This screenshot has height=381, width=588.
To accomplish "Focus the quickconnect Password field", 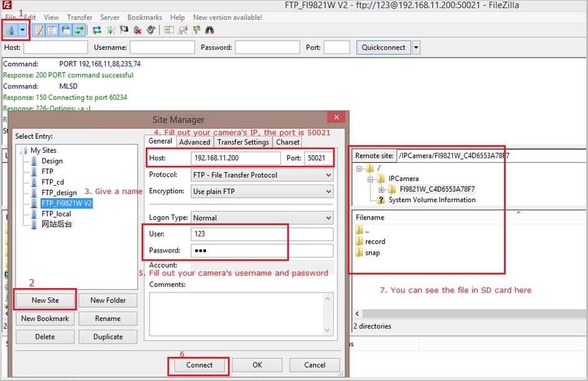I will [x=267, y=47].
